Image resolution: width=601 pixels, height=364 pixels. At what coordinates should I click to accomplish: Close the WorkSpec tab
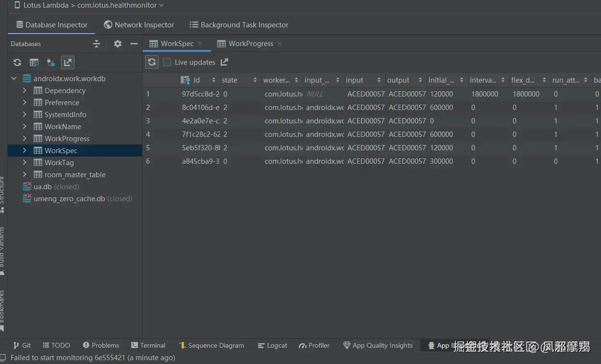click(200, 44)
